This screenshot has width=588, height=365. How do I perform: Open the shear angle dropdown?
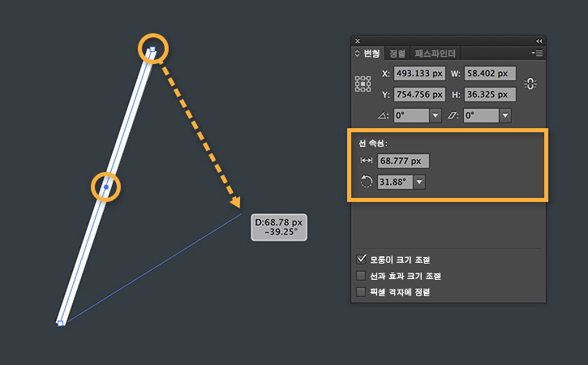point(505,115)
